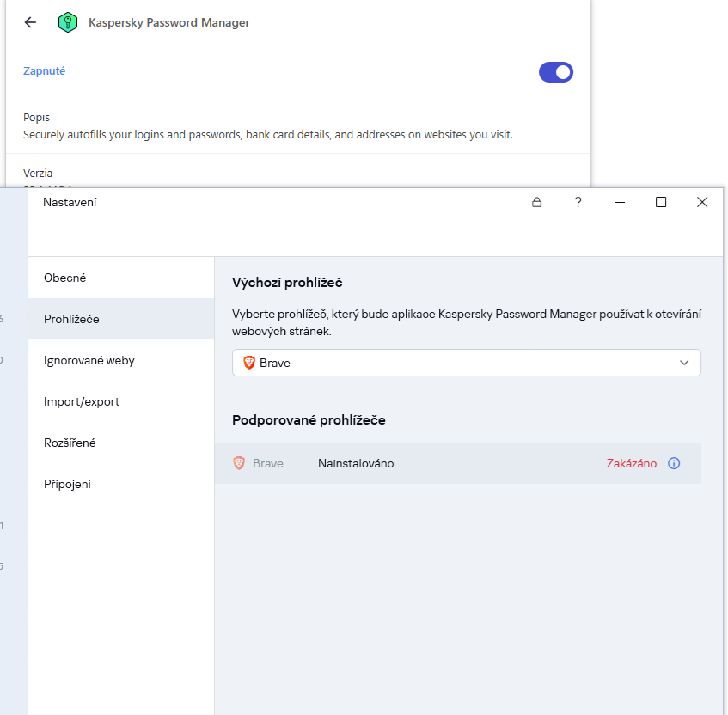Select the Prohlížeče settings tab
Viewport: 728px width, 715px height.
(71, 319)
